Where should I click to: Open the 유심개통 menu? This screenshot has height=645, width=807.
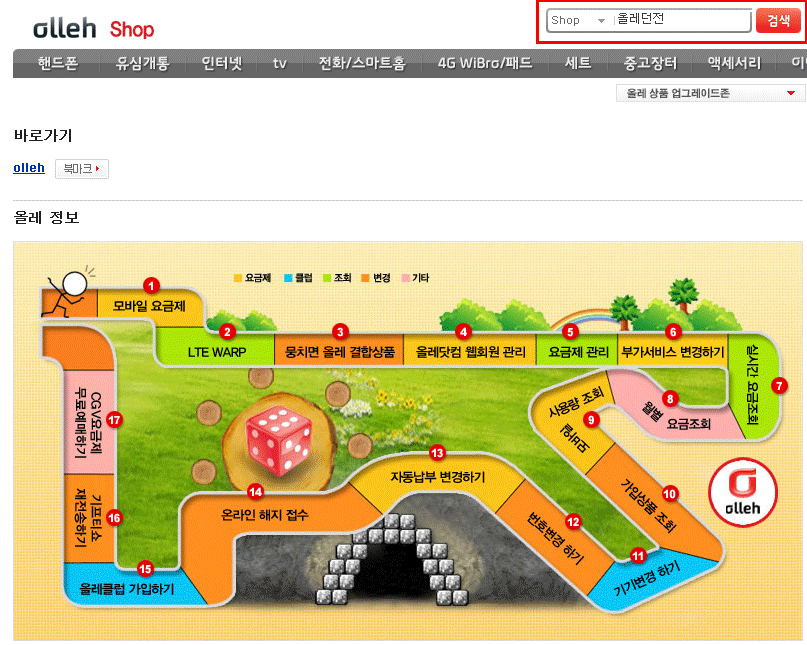(143, 63)
